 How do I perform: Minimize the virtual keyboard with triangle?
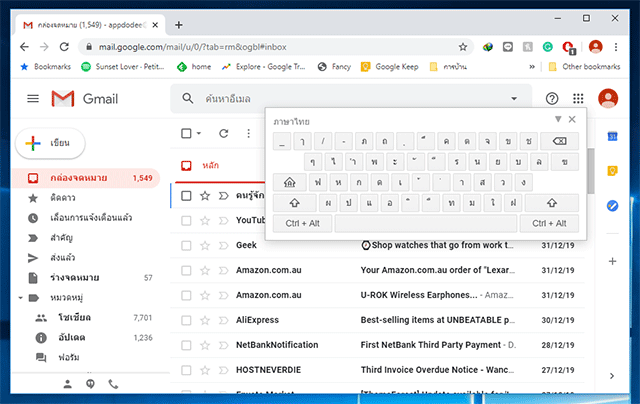558,119
